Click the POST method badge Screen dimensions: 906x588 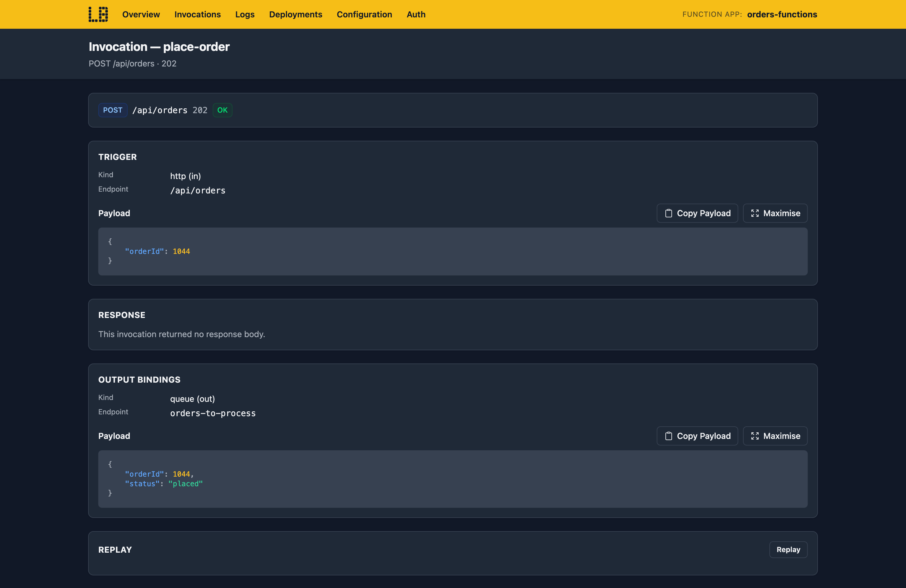click(x=113, y=110)
